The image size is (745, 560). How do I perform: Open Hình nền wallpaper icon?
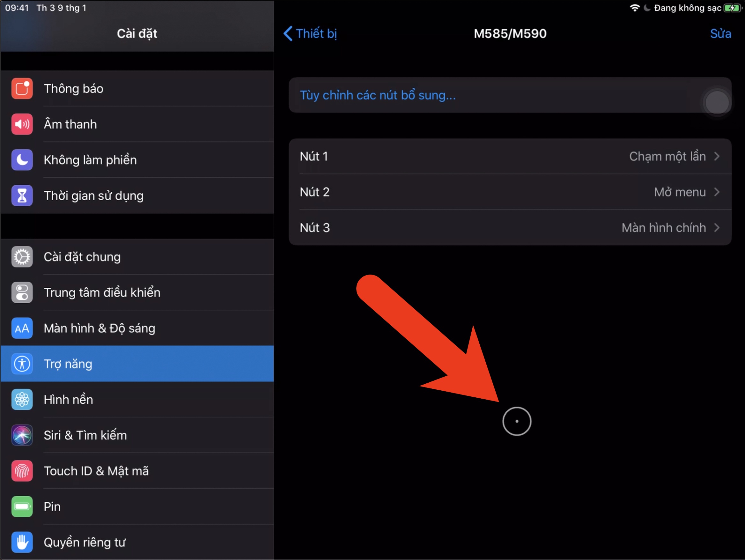(x=22, y=400)
